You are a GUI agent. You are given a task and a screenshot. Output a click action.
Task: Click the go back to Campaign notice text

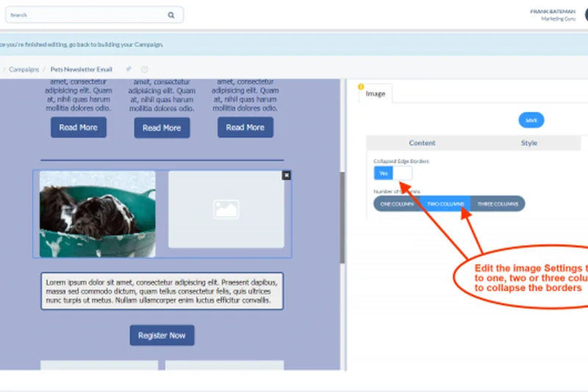click(82, 44)
